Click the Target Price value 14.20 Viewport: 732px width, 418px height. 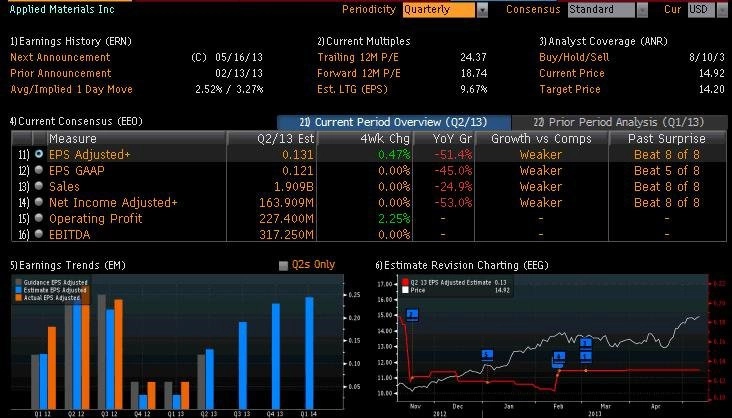point(711,89)
